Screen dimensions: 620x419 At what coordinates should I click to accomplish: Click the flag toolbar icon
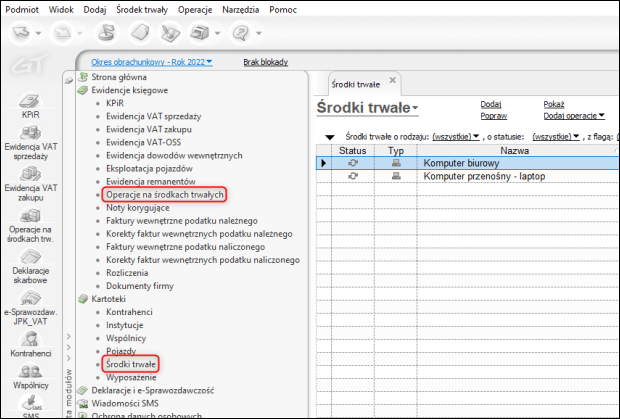tap(106, 33)
